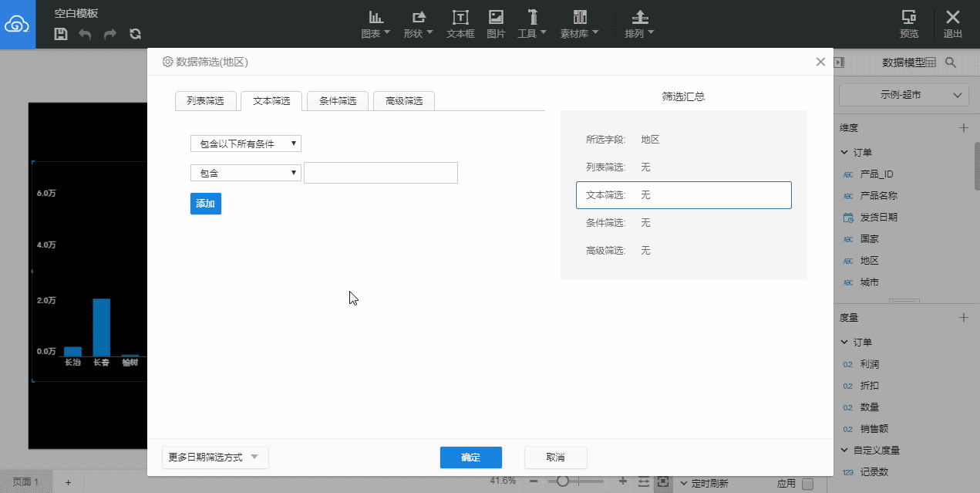Collapse the 订单 group under 维度
The height and width of the screenshot is (493, 980).
[846, 153]
